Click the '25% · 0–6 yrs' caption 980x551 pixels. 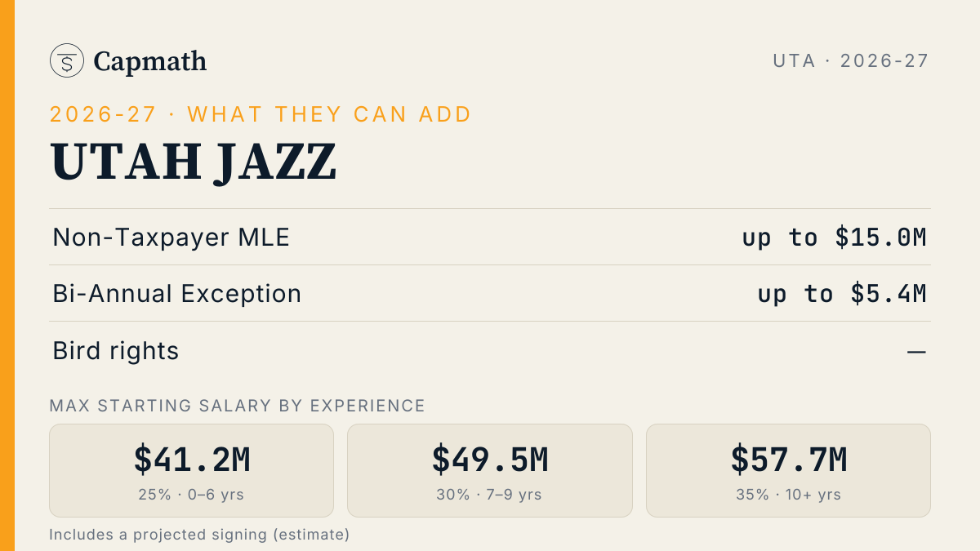click(x=192, y=495)
